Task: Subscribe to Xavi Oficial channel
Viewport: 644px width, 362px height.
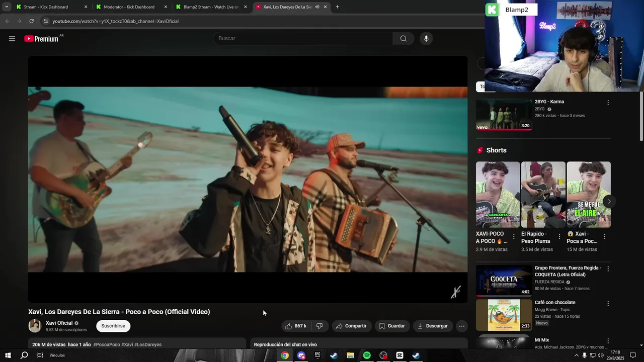Action: pyautogui.click(x=113, y=326)
